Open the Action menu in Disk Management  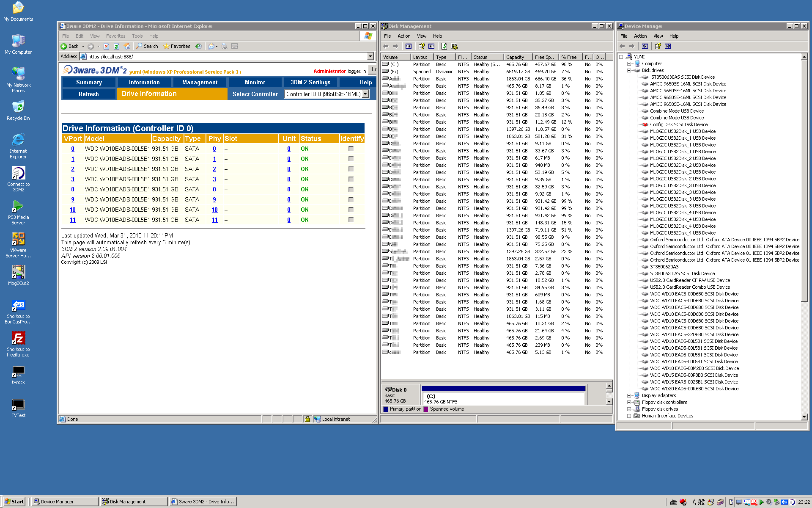click(404, 36)
